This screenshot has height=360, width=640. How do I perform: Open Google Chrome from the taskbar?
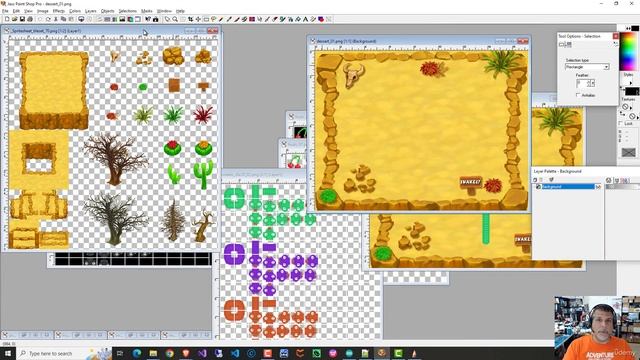(169, 353)
